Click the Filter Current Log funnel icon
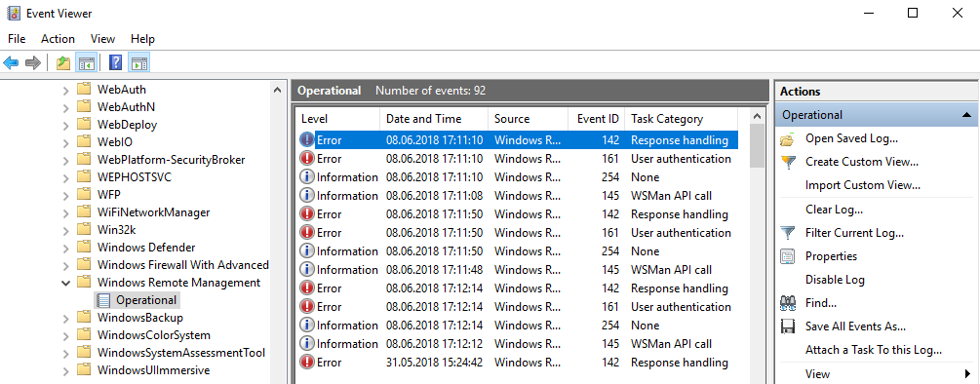 click(788, 233)
